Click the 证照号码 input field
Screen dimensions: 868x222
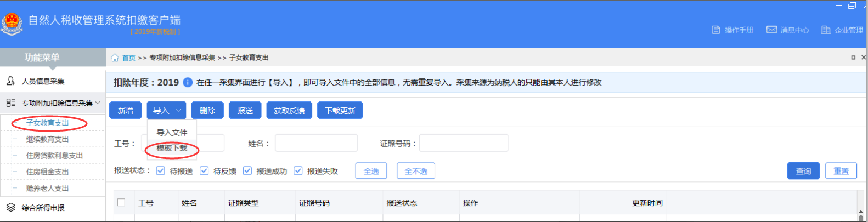[x=463, y=144]
